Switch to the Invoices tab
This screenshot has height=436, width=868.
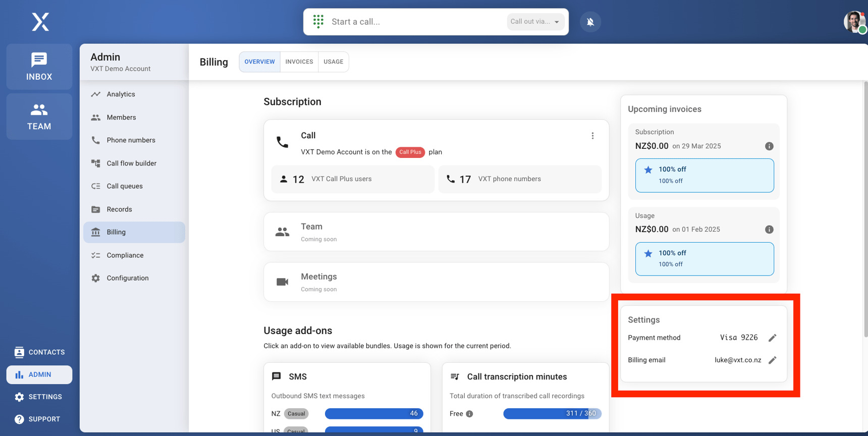299,62
